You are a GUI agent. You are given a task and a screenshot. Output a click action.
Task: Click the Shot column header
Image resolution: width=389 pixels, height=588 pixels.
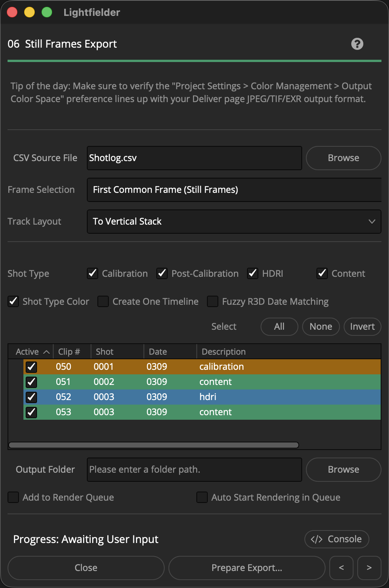117,352
